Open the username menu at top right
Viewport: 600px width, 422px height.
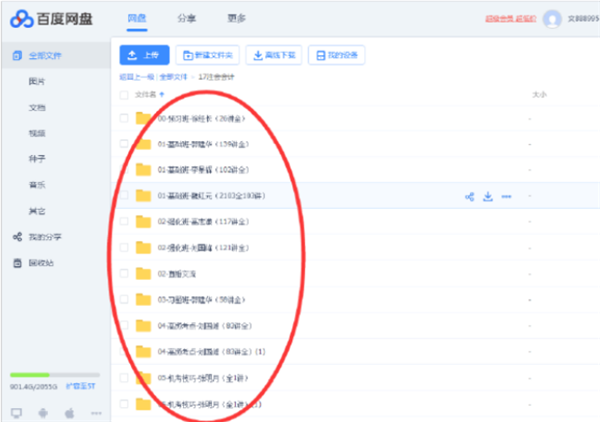point(583,19)
